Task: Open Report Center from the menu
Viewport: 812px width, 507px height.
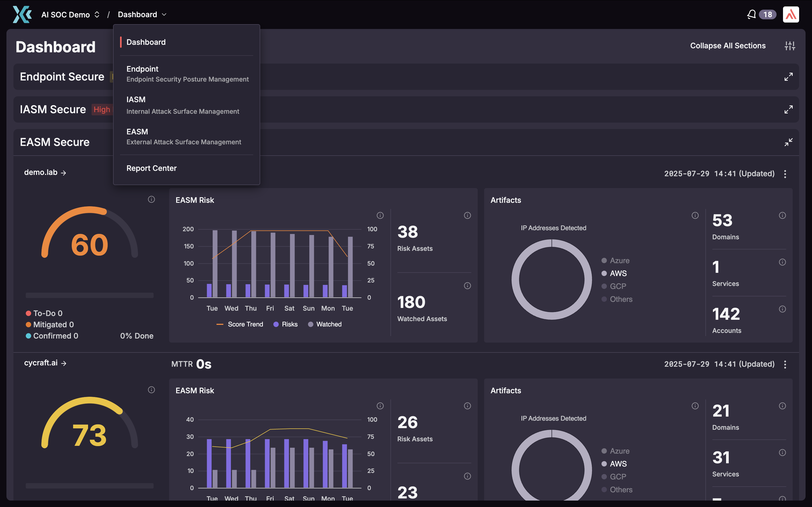Action: pos(152,168)
